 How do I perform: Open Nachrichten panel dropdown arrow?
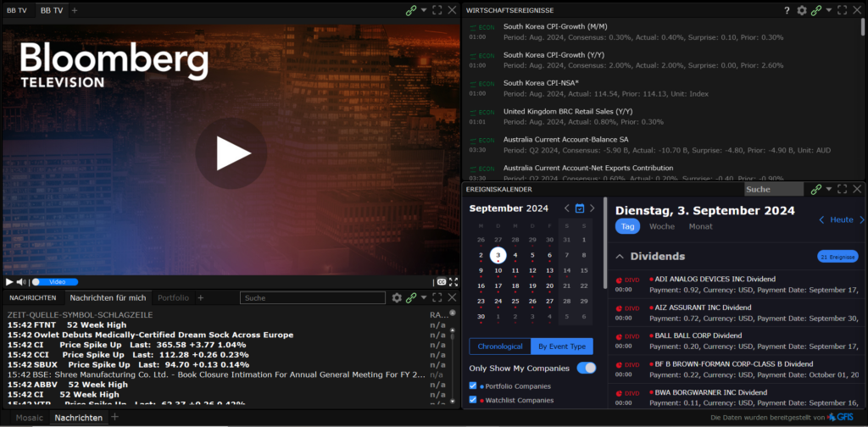click(x=424, y=297)
